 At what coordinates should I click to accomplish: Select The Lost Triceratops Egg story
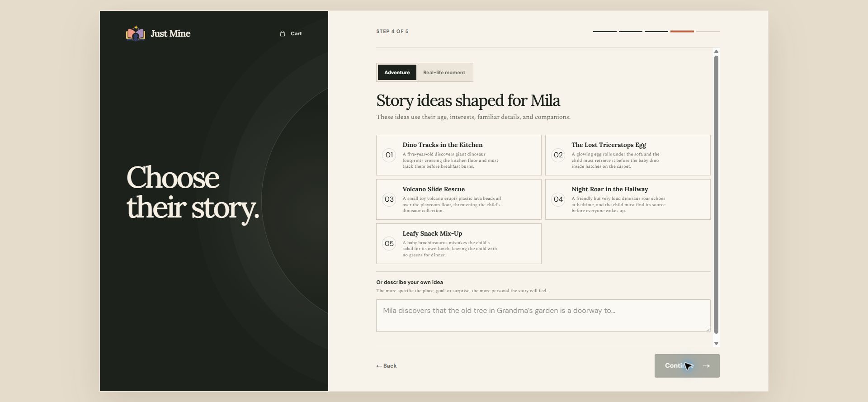[x=627, y=155]
